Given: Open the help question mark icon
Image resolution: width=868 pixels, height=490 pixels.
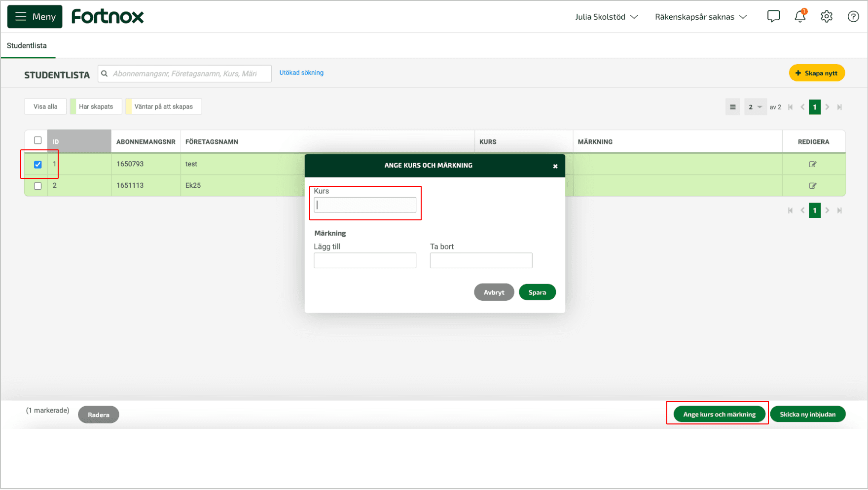Looking at the screenshot, I should [x=853, y=17].
